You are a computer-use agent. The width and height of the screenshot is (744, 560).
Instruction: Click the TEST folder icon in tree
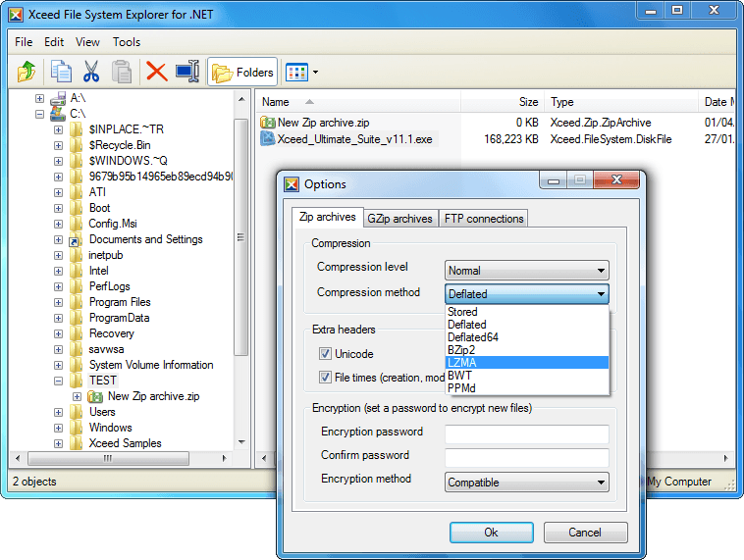[76, 381]
